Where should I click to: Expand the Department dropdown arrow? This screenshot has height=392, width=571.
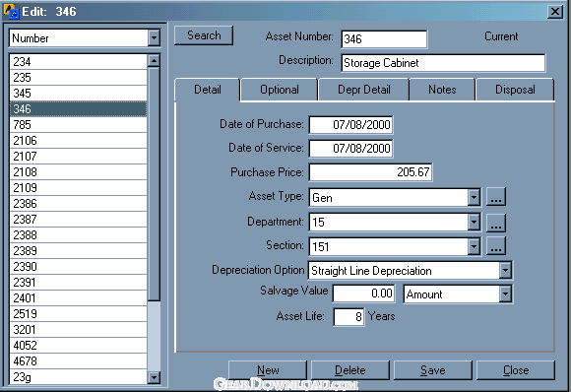click(474, 222)
